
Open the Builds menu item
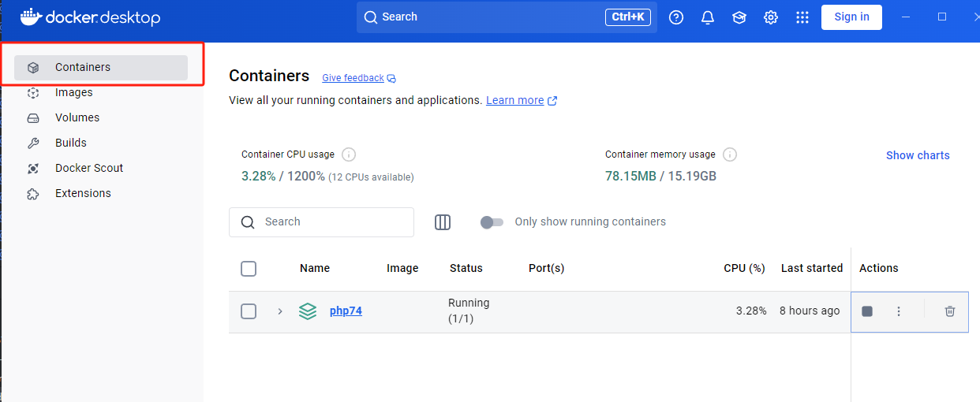click(x=101, y=143)
